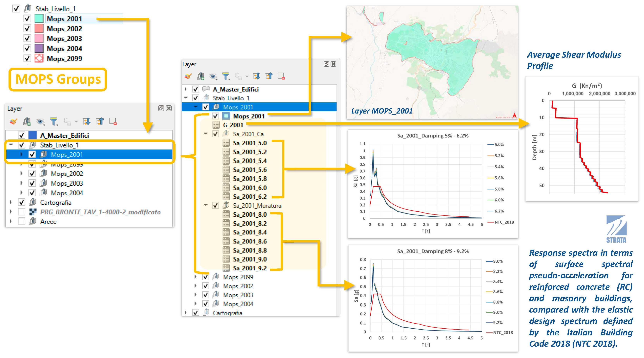Click Filter Legend funnel icon in middle panel

point(226,76)
